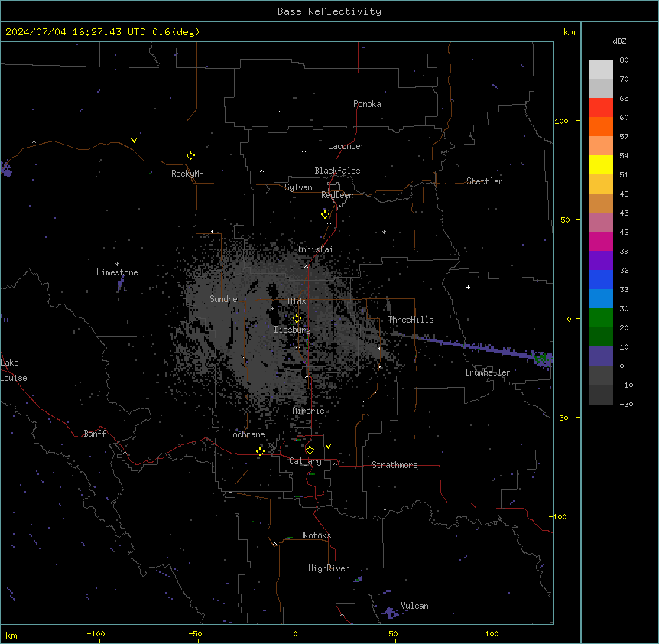
Task: Click the yellow diamond marker between Olds and Didsbury
Action: [x=297, y=319]
